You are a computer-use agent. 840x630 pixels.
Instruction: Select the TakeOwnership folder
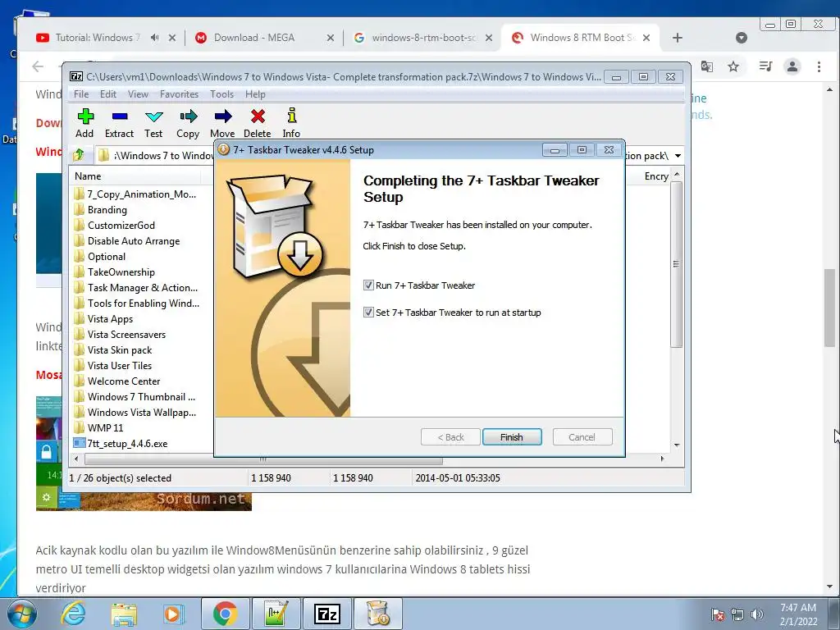[x=121, y=272]
